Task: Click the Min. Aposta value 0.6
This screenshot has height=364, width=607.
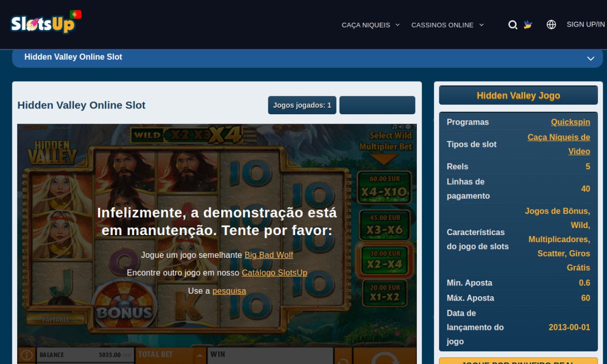Action: pyautogui.click(x=585, y=283)
